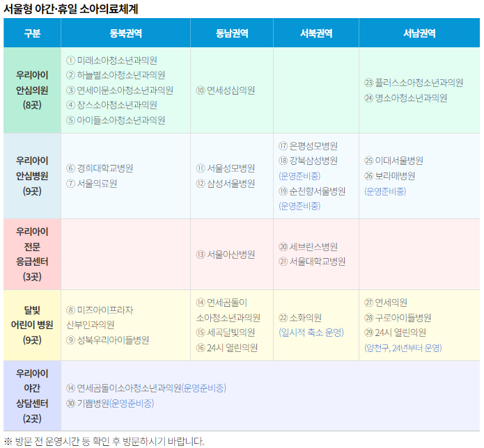484x448 pixels.
Task: Click ⑯ 24시 열린의원
Action: point(227,348)
